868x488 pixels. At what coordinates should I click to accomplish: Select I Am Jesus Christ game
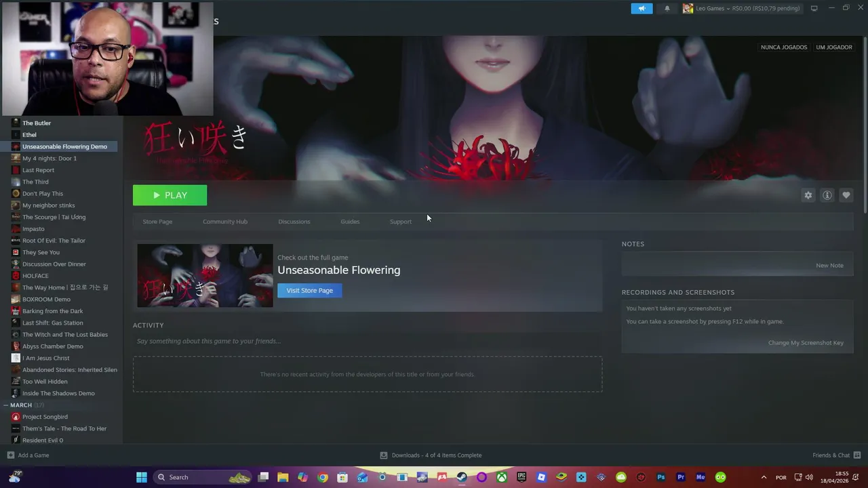(46, 358)
